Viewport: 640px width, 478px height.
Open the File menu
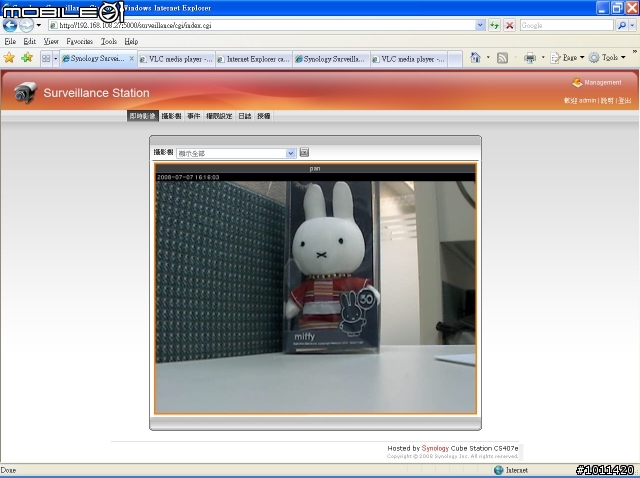tap(10, 41)
